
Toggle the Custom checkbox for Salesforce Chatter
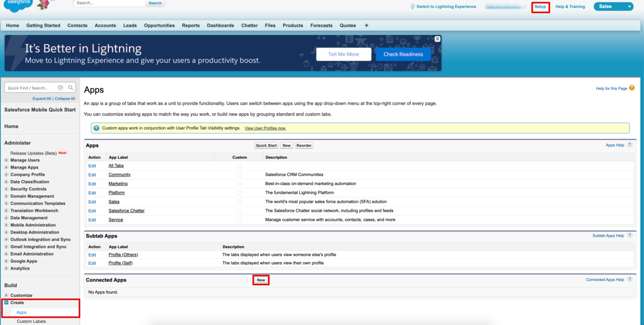click(x=239, y=211)
